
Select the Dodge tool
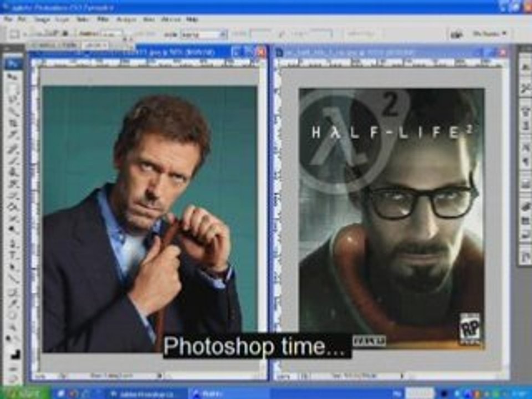pyautogui.click(x=13, y=229)
